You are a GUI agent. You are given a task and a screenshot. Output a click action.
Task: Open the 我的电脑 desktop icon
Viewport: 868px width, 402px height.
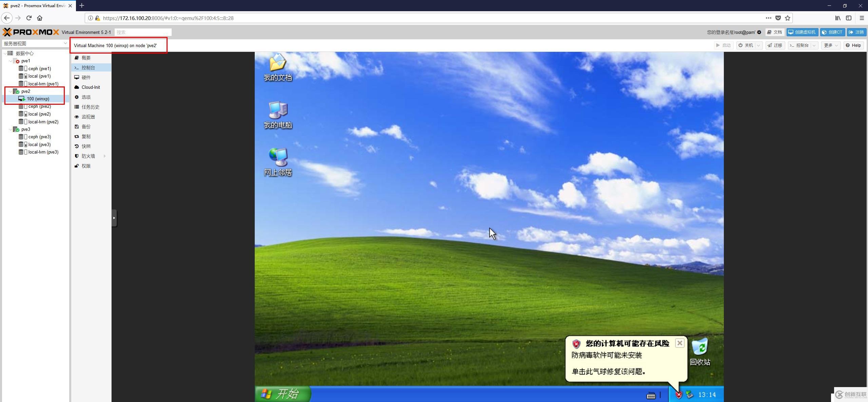click(x=278, y=110)
